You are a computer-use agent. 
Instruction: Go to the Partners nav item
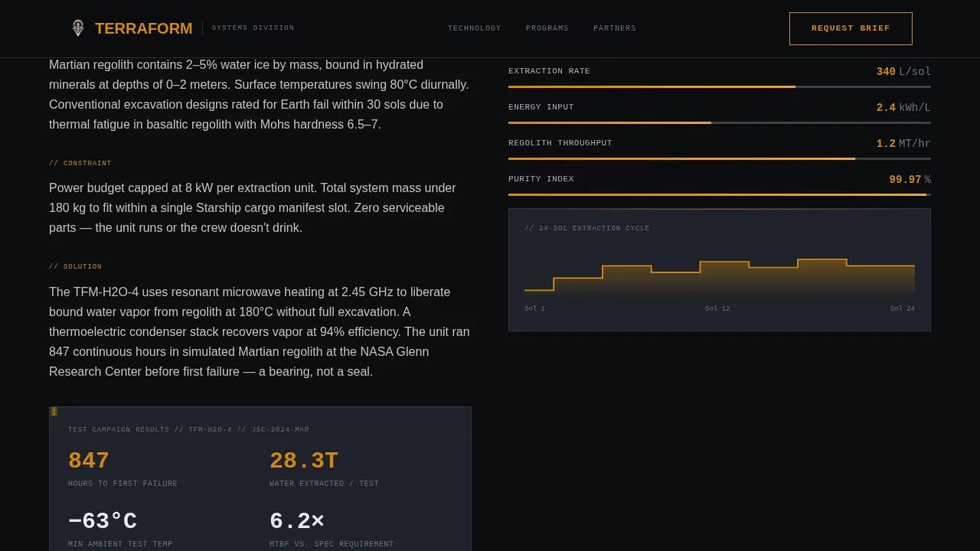(x=614, y=28)
